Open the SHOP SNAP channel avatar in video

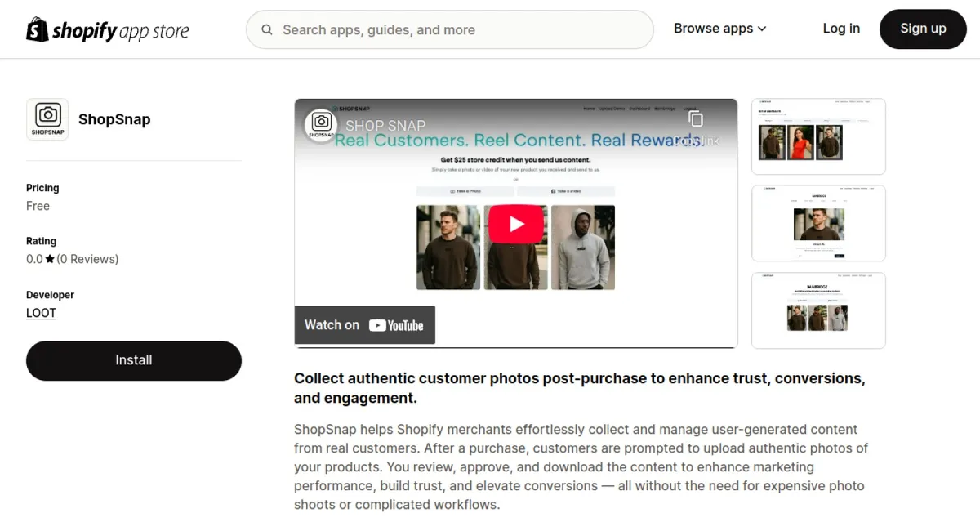click(321, 124)
